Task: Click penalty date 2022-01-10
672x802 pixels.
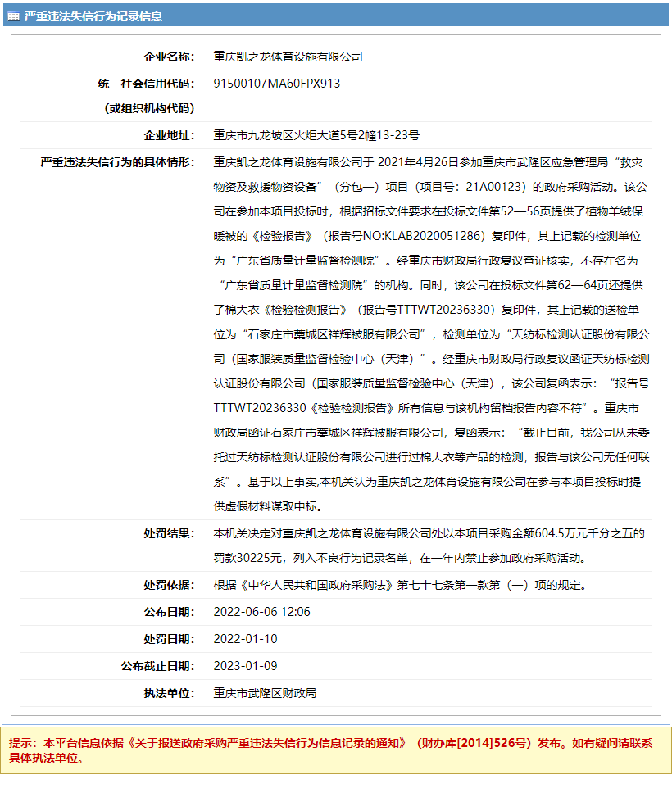Action: pyautogui.click(x=245, y=639)
